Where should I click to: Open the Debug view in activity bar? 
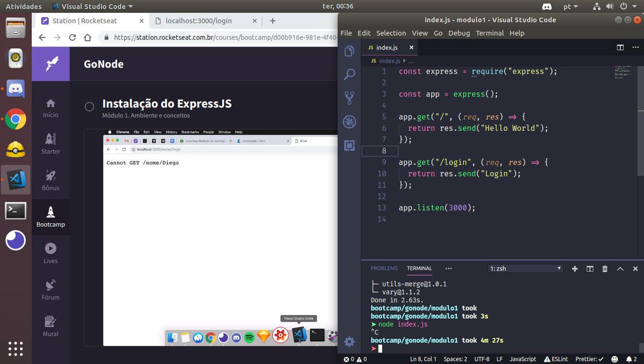tap(349, 122)
